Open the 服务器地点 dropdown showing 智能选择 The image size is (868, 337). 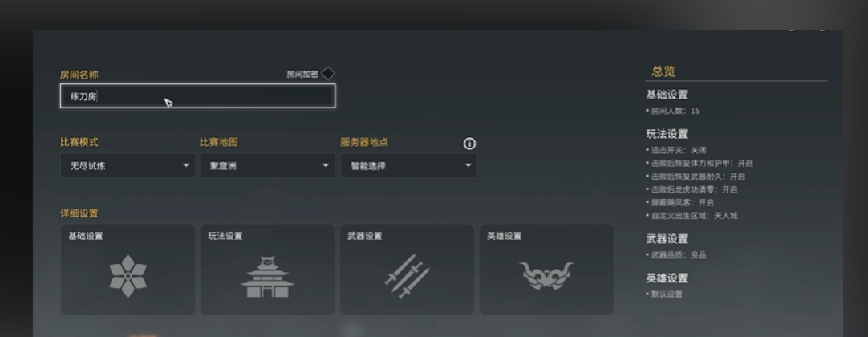click(408, 165)
